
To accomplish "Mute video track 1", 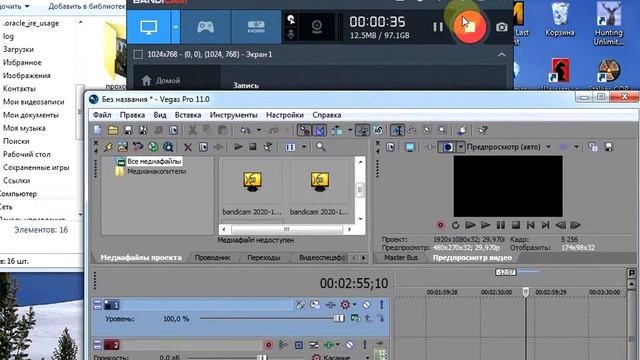I will point(367,304).
